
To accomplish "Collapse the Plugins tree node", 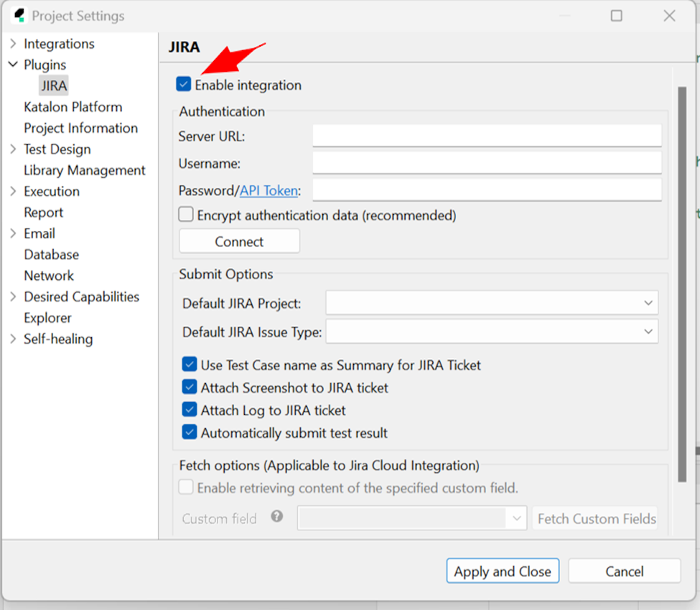I will (x=13, y=65).
